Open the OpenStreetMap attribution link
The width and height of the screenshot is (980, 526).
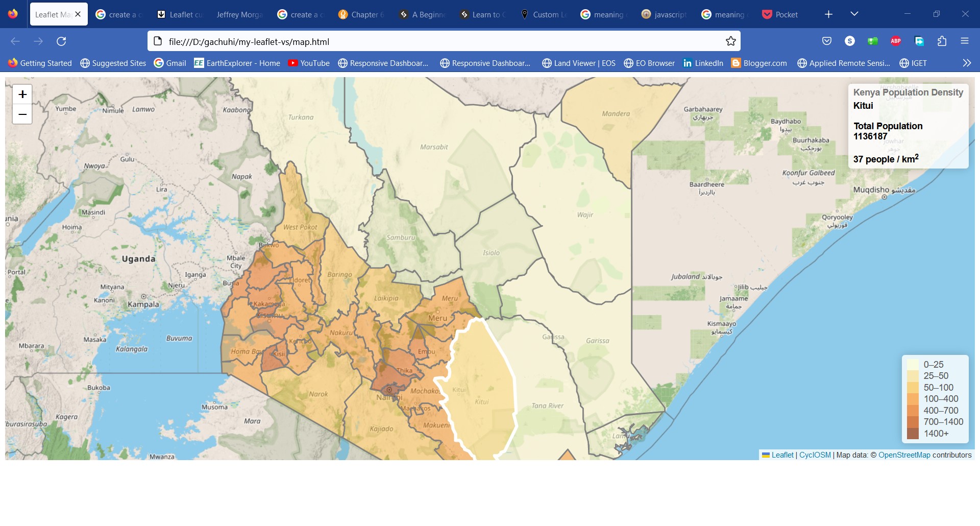pos(904,455)
